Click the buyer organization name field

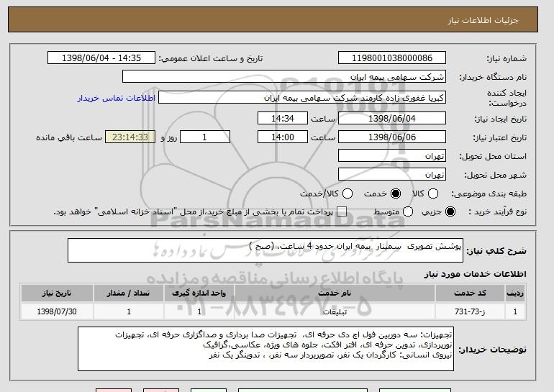[284, 77]
